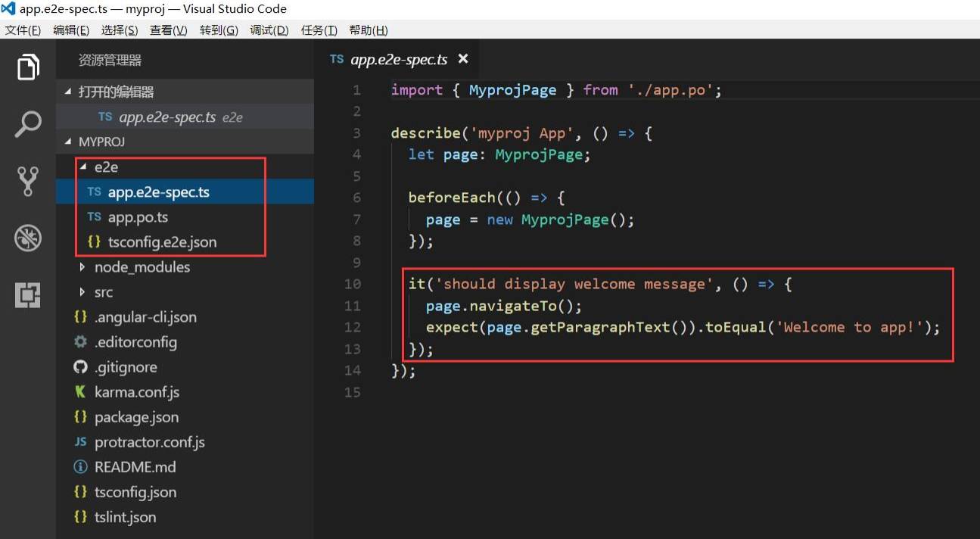The width and height of the screenshot is (980, 539).
Task: Open the Search view in activity bar
Action: 28,124
